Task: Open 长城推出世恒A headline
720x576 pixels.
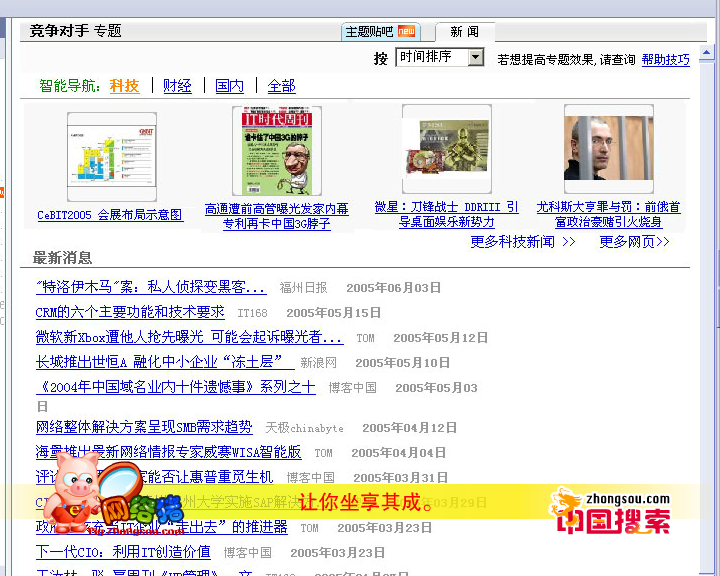Action: tap(165, 362)
